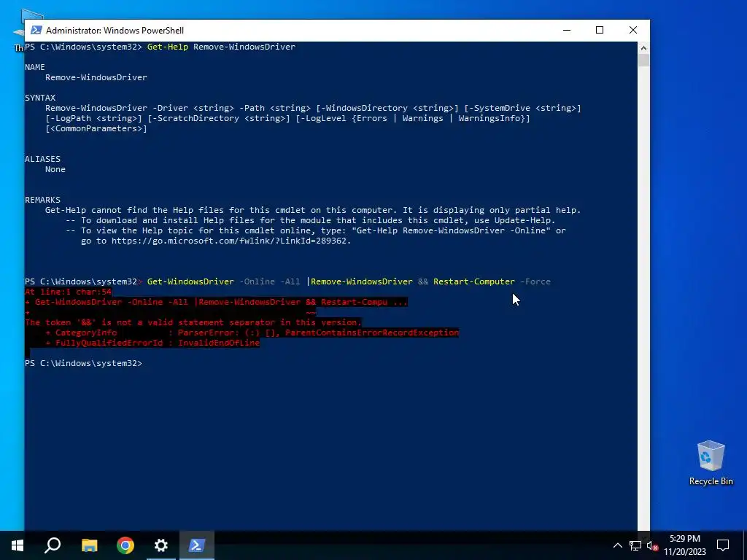Image resolution: width=747 pixels, height=560 pixels.
Task: Click the scrollbar up arrow in PowerShell
Action: [x=643, y=47]
